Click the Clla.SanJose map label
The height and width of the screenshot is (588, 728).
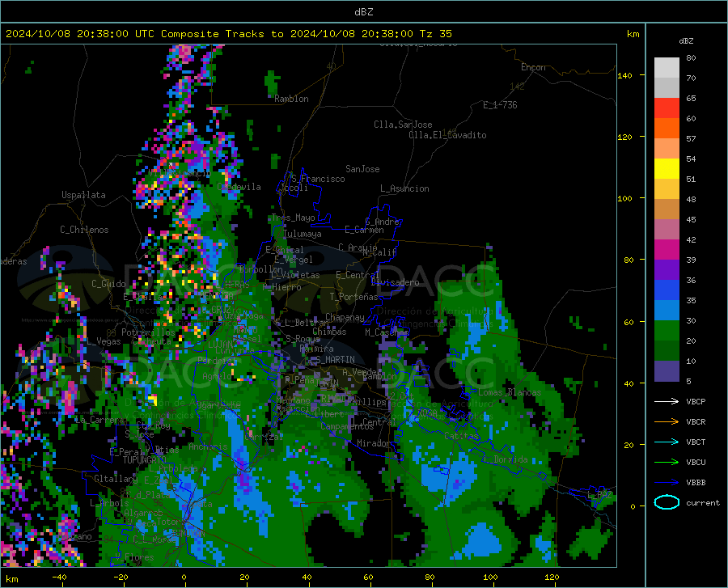[x=403, y=125]
